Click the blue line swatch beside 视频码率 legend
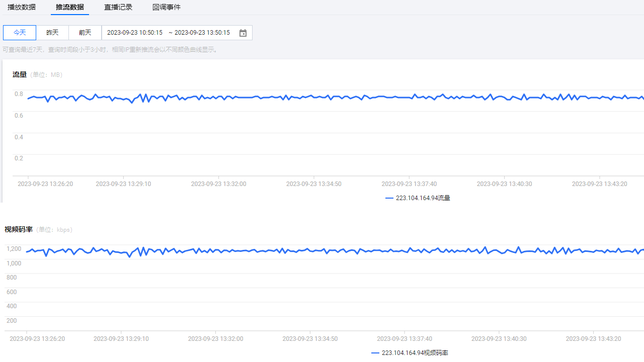The width and height of the screenshot is (644, 362). click(x=375, y=353)
